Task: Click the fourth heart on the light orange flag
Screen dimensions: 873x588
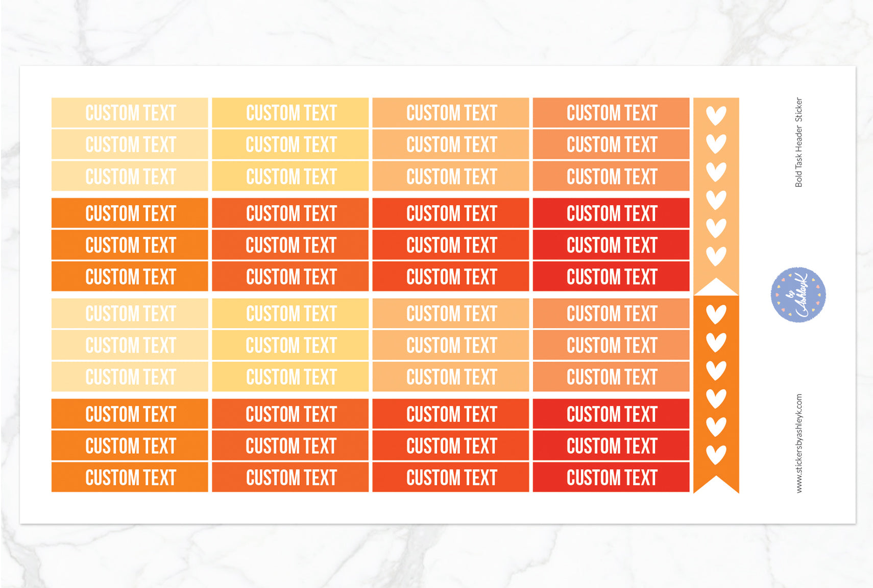Action: [x=716, y=200]
